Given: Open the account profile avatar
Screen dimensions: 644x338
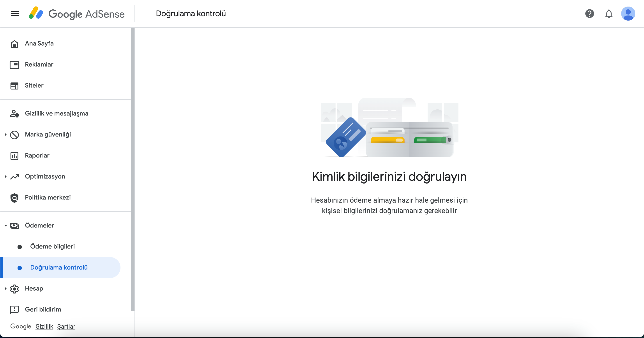Looking at the screenshot, I should (628, 14).
